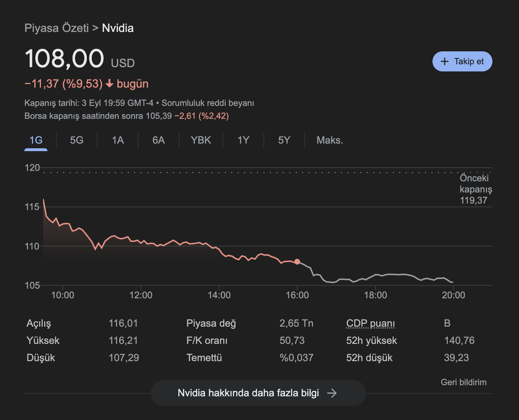The image size is (519, 420).
Task: Switch to the 5G time range tab
Action: click(77, 140)
